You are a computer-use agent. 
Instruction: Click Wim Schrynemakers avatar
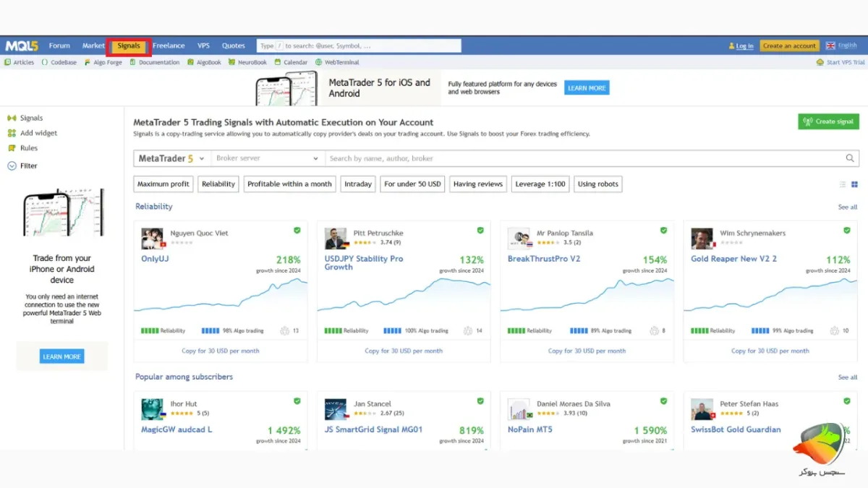click(x=702, y=239)
